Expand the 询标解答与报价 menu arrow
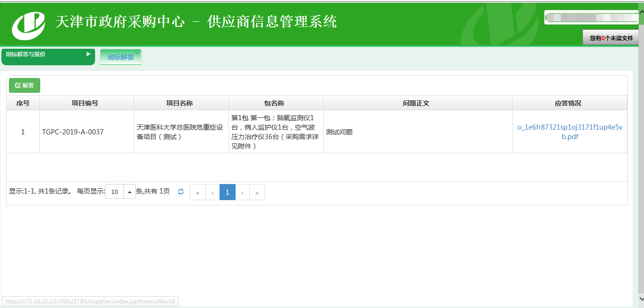644x308 pixels. pyautogui.click(x=88, y=54)
